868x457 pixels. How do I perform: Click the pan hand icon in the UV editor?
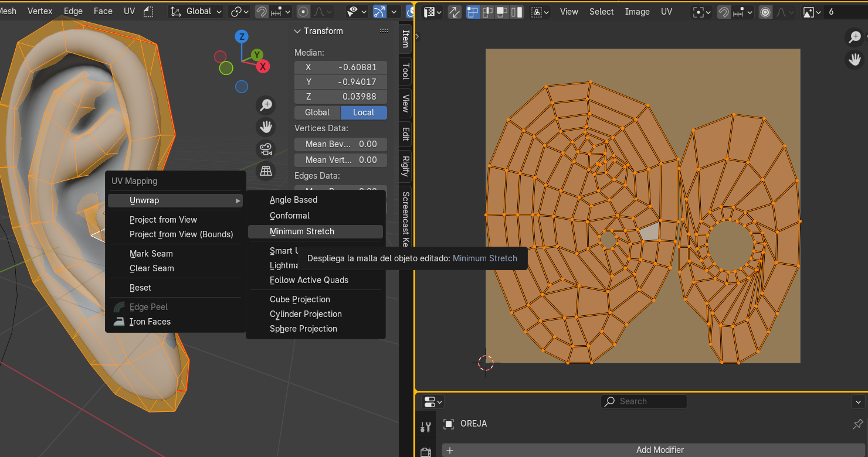click(855, 59)
